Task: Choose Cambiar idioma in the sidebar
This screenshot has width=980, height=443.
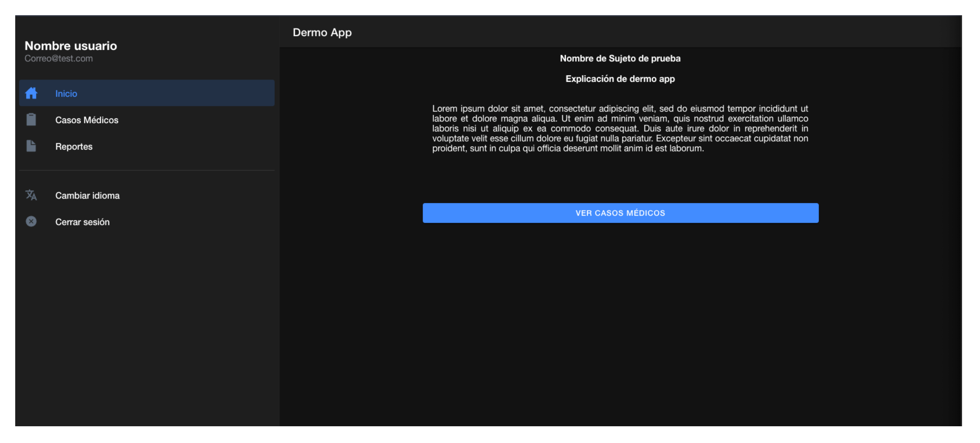Action: click(87, 196)
